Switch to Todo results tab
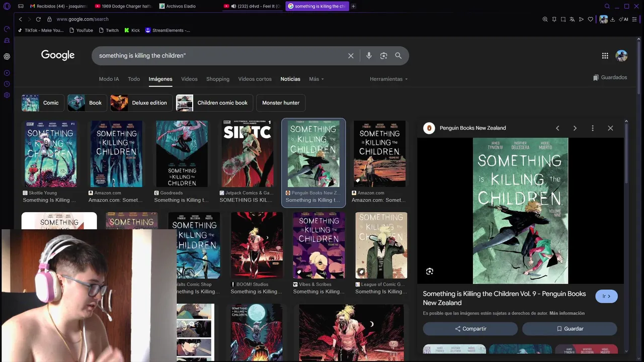Screen dimensions: 644x362 134,79
